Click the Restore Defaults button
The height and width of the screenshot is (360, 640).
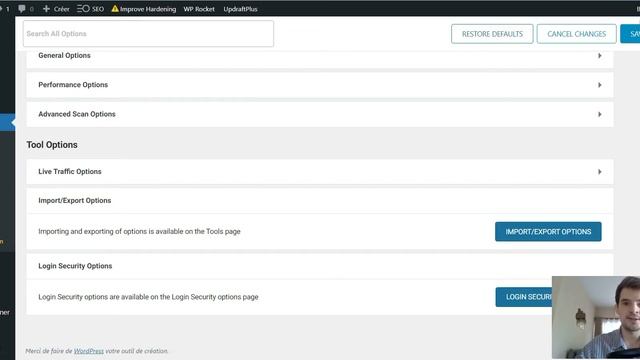(492, 34)
